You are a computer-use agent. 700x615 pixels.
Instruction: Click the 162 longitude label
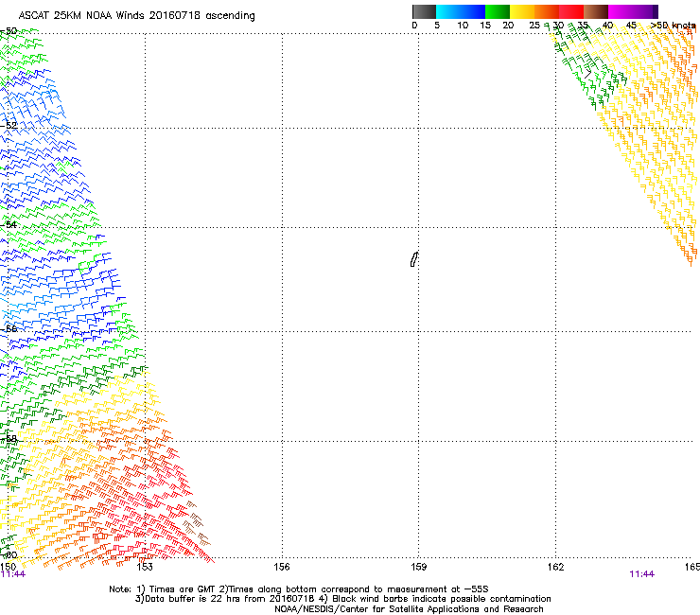point(555,567)
